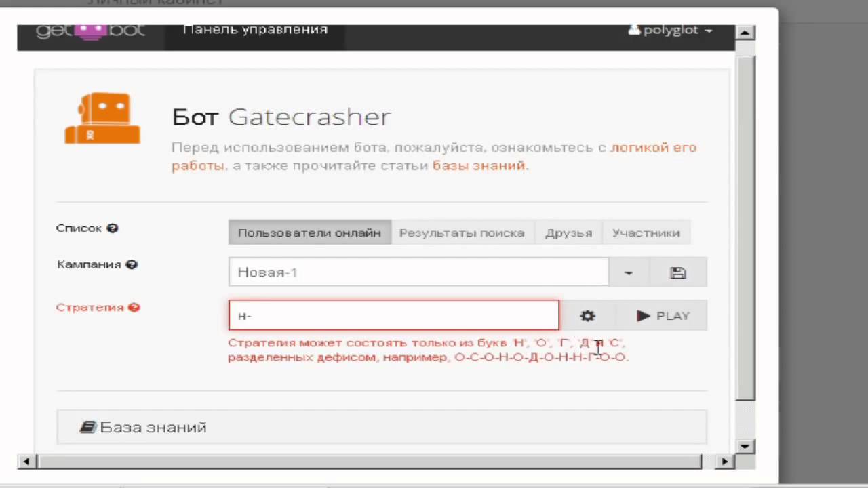Click the red strategy validation message

click(429, 350)
